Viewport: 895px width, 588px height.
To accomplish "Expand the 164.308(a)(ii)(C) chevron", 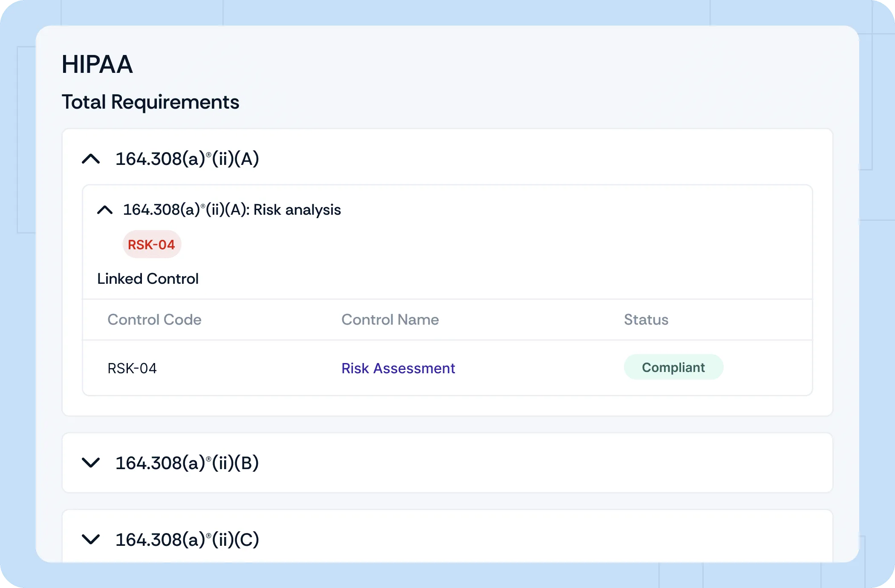I will click(x=91, y=539).
